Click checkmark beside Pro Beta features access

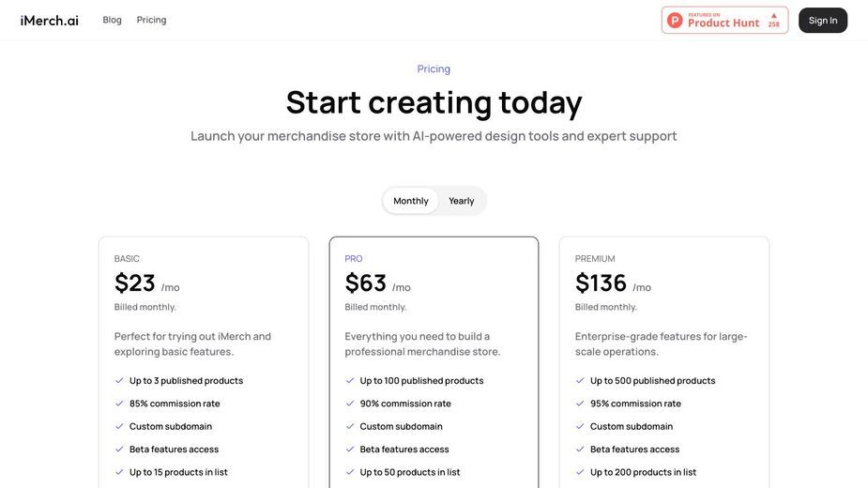349,450
